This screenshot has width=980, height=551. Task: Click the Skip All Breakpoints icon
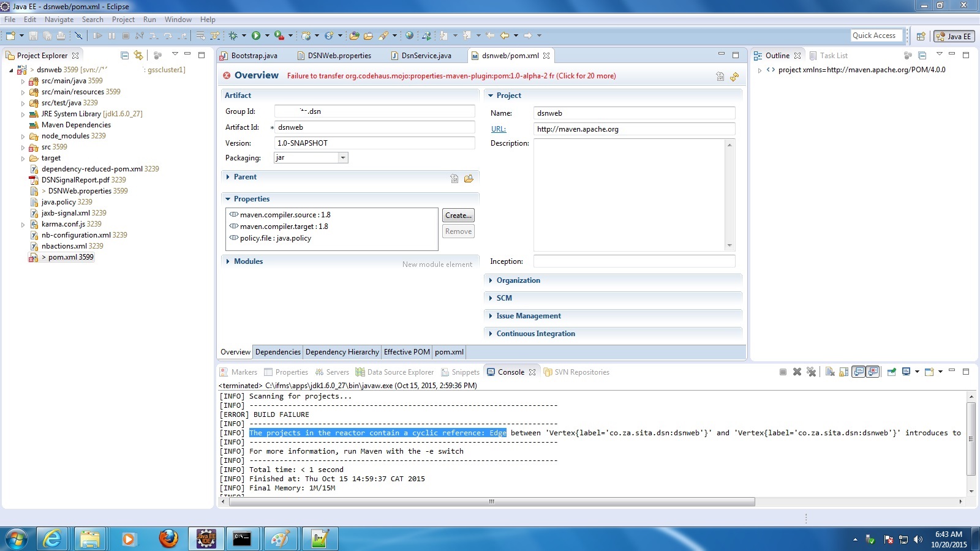click(x=78, y=36)
